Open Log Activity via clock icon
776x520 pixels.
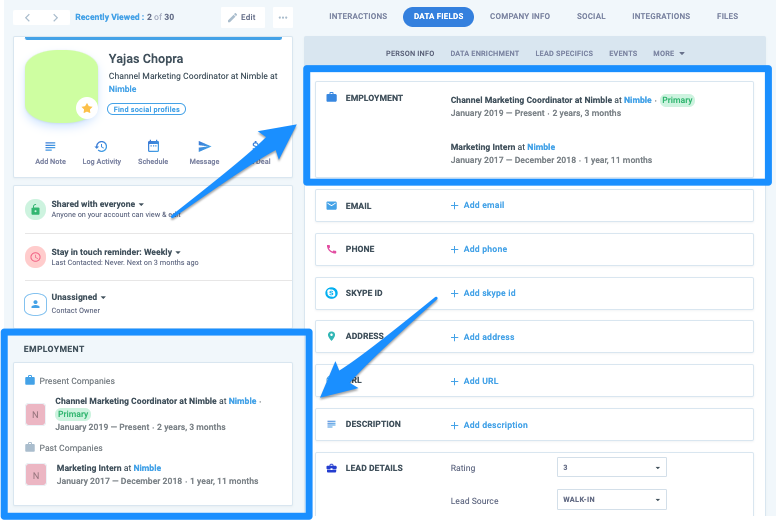101,147
